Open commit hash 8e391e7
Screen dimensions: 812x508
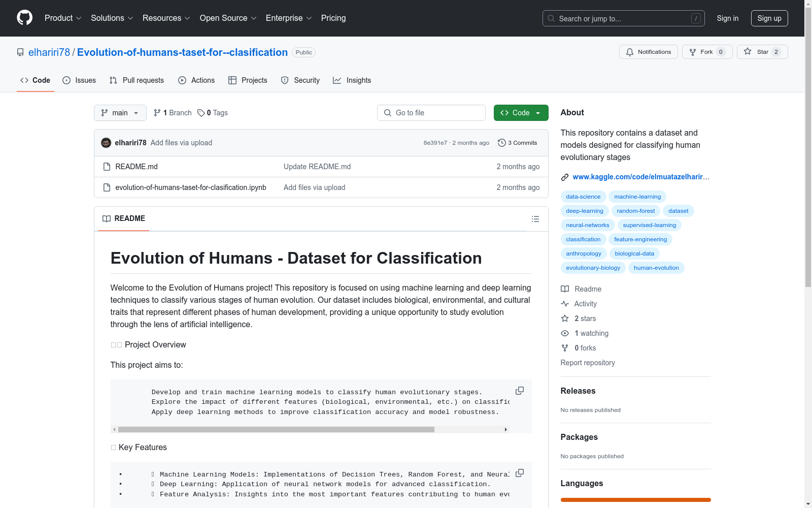435,143
